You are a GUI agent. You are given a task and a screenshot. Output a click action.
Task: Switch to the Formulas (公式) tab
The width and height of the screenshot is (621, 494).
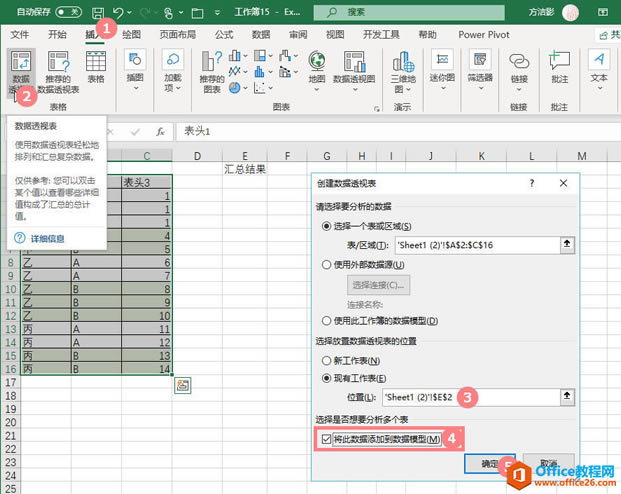coord(224,35)
